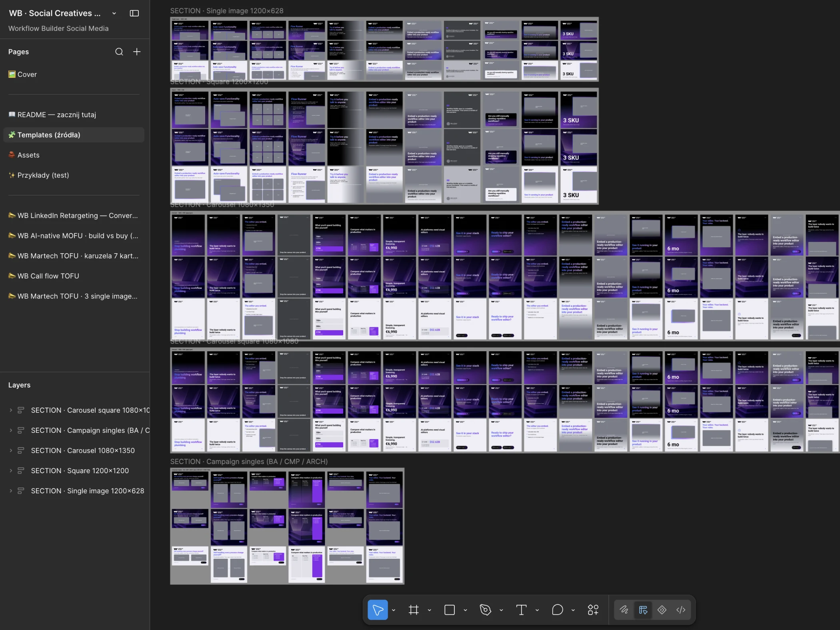This screenshot has width=840, height=630.
Task: Select the Templates (źródła) page
Action: (74, 135)
